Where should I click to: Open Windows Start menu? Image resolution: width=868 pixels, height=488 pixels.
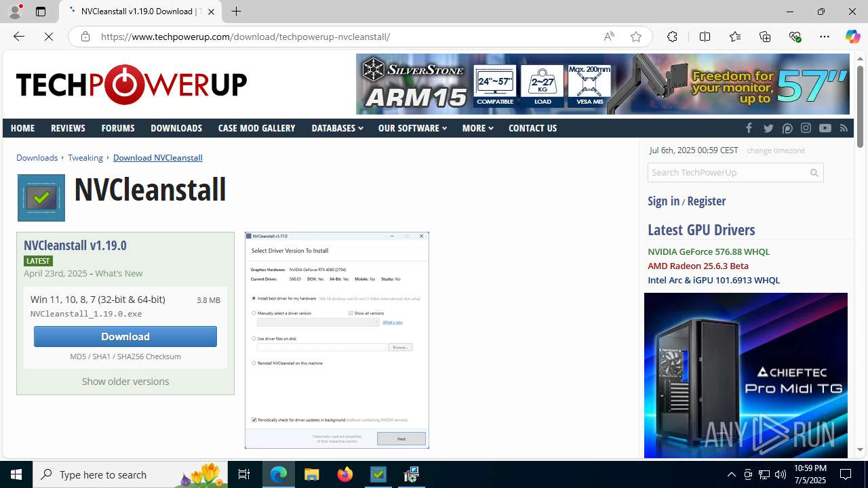pos(16,474)
